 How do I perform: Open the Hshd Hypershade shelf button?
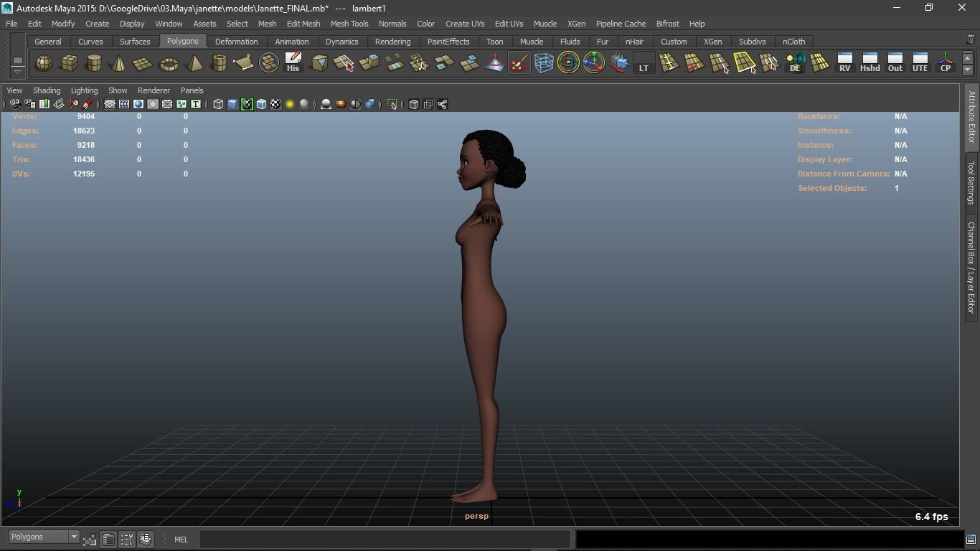coord(870,63)
